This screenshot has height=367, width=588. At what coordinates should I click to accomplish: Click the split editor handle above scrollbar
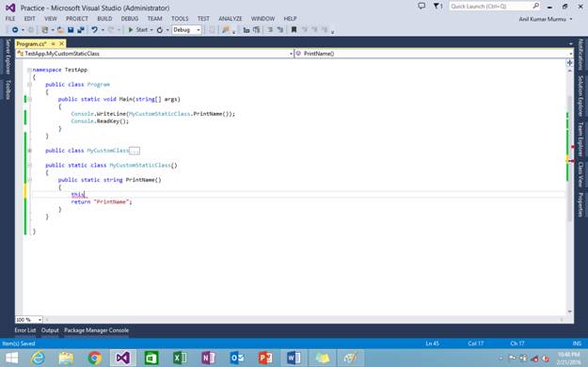[569, 63]
